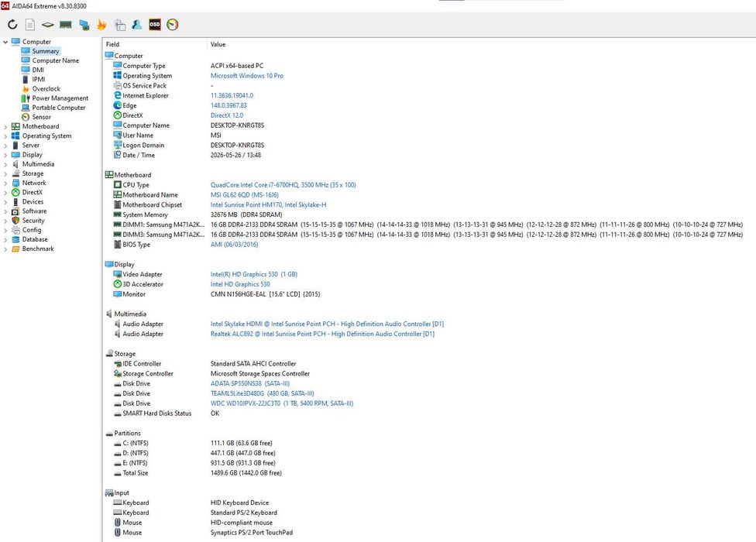This screenshot has height=542, width=756.
Task: Expand the Motherboard tree node
Action: tap(5, 127)
